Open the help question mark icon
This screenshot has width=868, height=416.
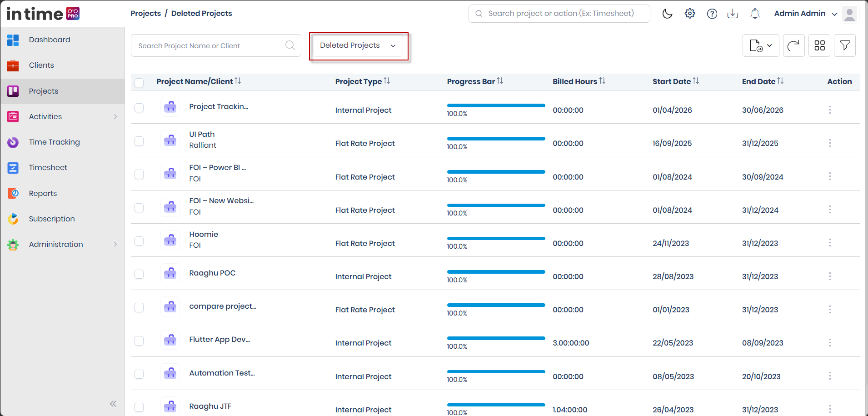pos(712,14)
